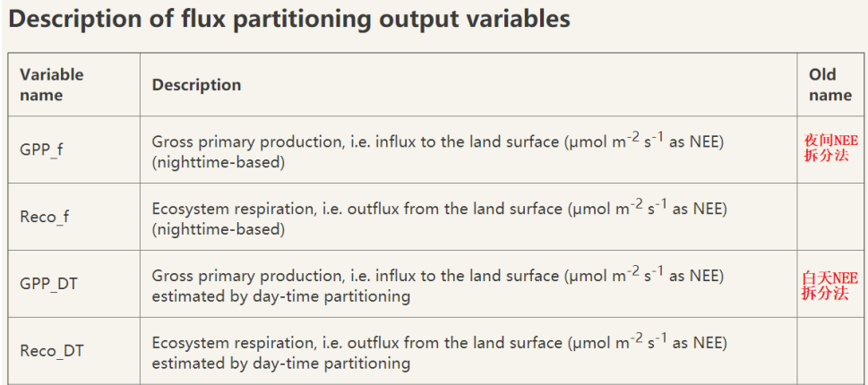Select the GPP_DT variable name cell
Image resolution: width=868 pixels, height=385 pixels.
(48, 284)
